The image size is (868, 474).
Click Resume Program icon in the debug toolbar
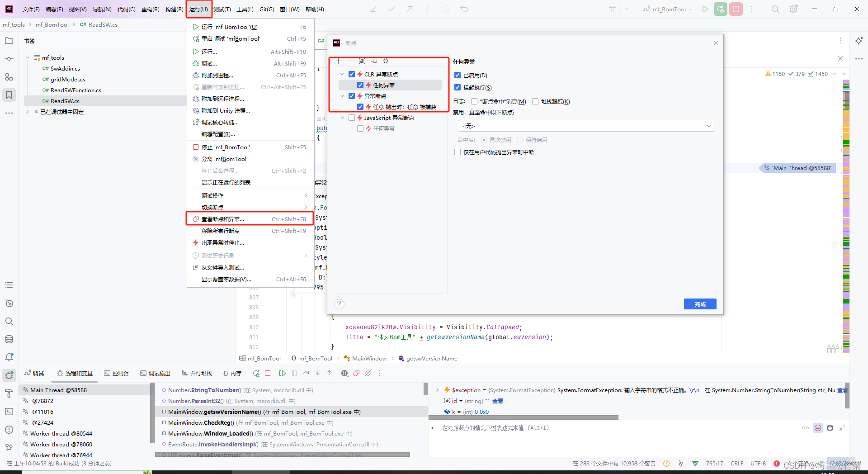coord(283,373)
